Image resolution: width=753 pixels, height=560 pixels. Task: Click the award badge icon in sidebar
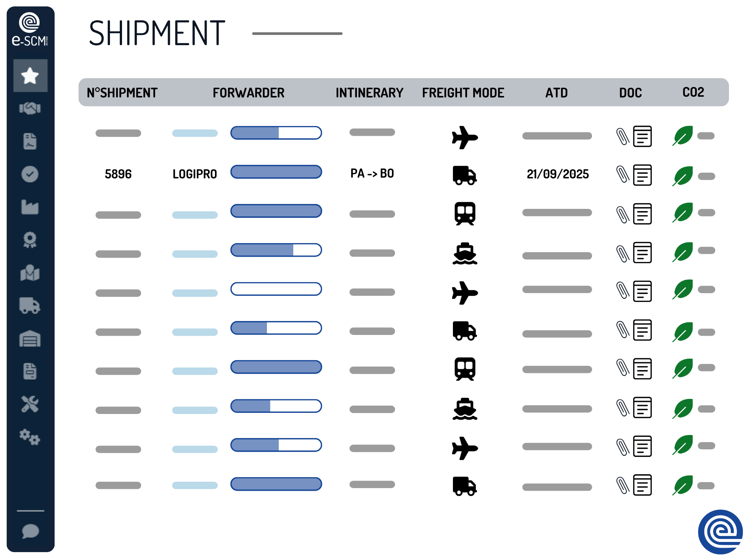point(30,240)
